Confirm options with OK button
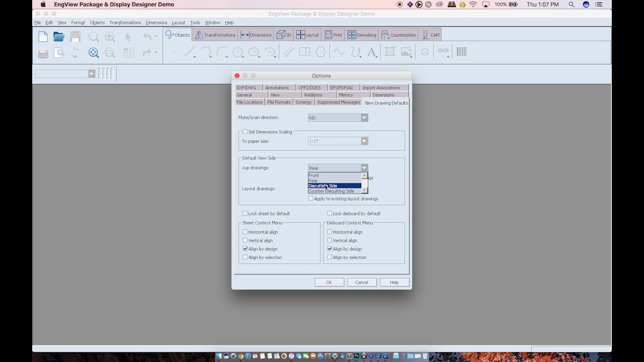Screen dimensions: 644x362 point(329,283)
